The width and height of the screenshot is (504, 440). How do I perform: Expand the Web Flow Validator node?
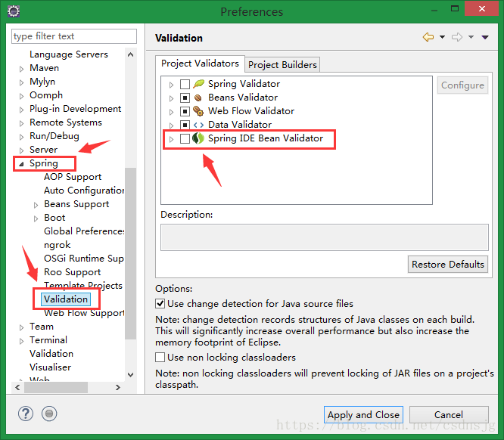coord(171,112)
